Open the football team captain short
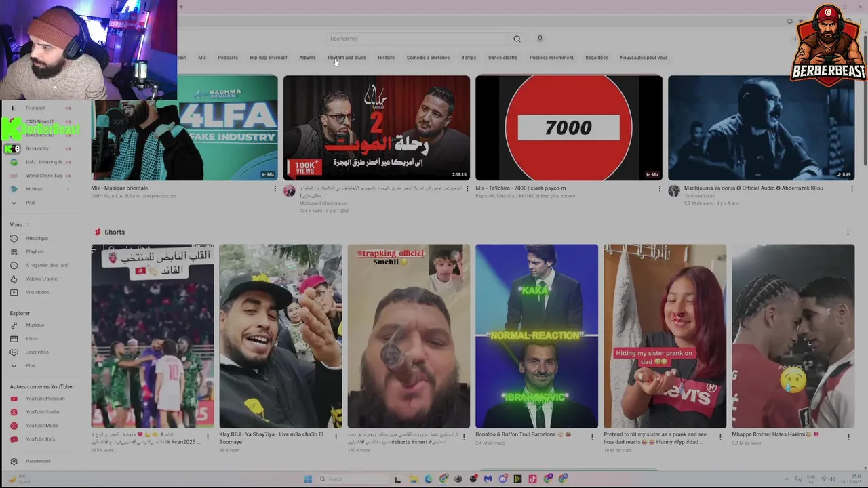The height and width of the screenshot is (488, 868). point(153,336)
